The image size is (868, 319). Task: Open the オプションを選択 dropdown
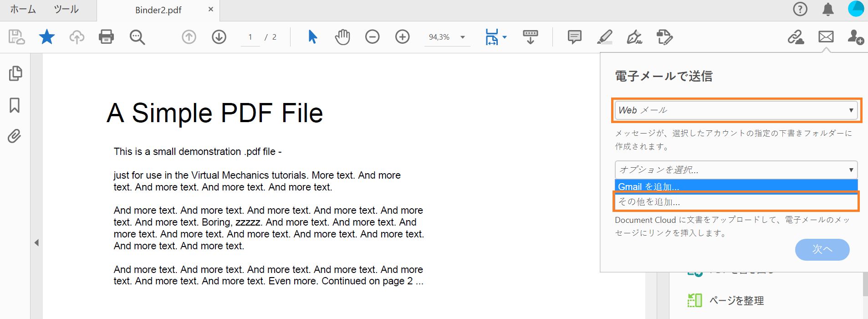click(736, 170)
